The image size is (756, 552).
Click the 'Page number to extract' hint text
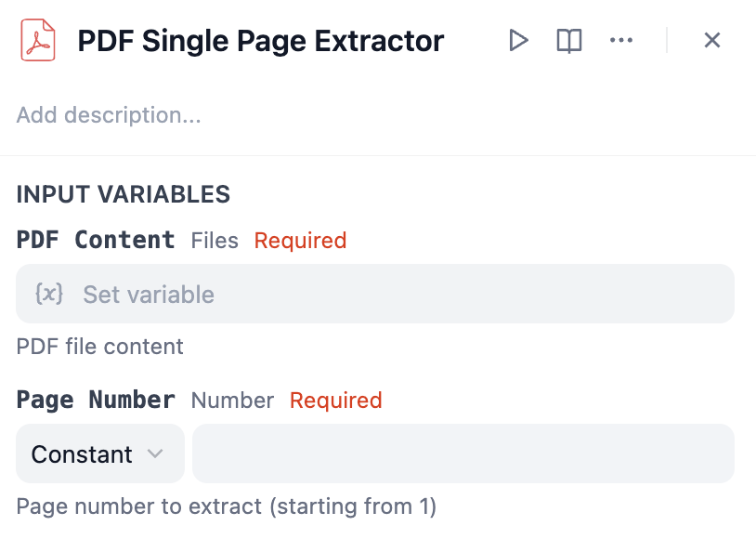pos(227,506)
